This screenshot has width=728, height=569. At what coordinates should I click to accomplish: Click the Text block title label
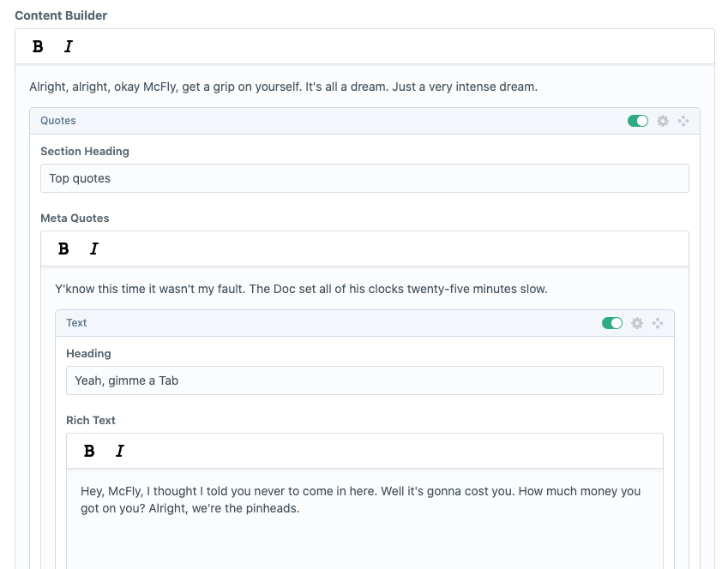(76, 323)
